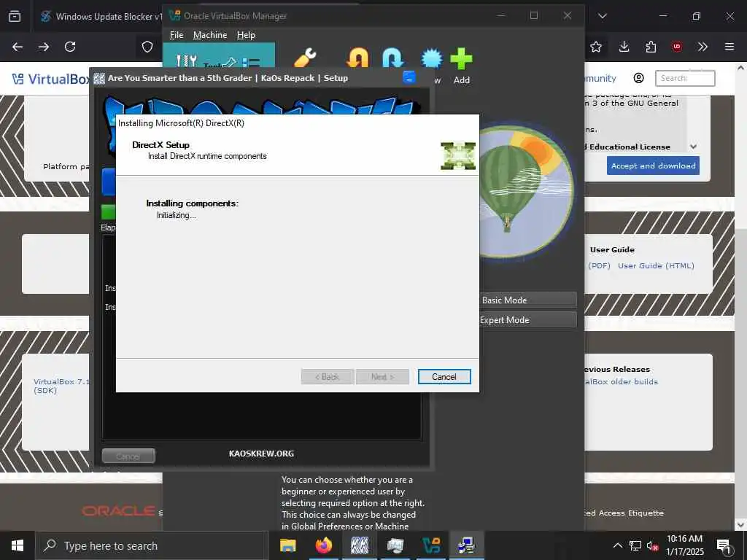This screenshot has width=747, height=560.
Task: Bookmark this page with the star icon
Action: 595,47
